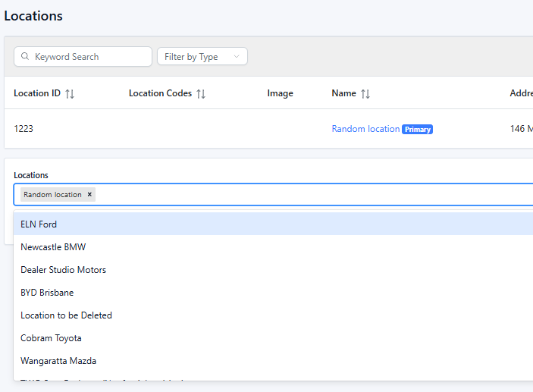Click location ID 1223
This screenshot has height=392, width=533.
[24, 129]
